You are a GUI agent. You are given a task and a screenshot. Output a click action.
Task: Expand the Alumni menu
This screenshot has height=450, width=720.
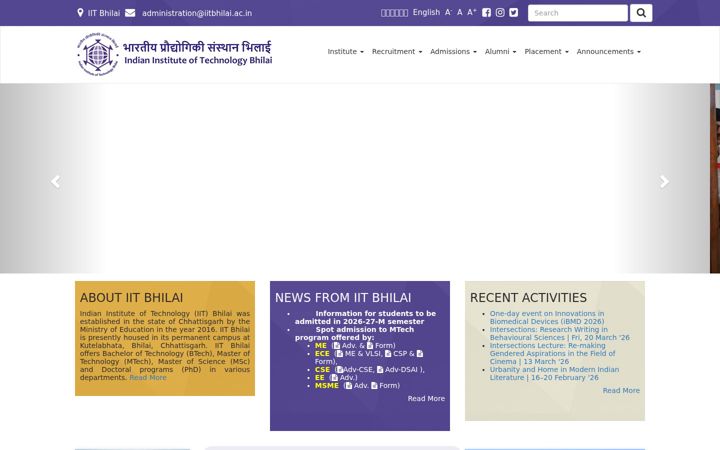point(501,51)
